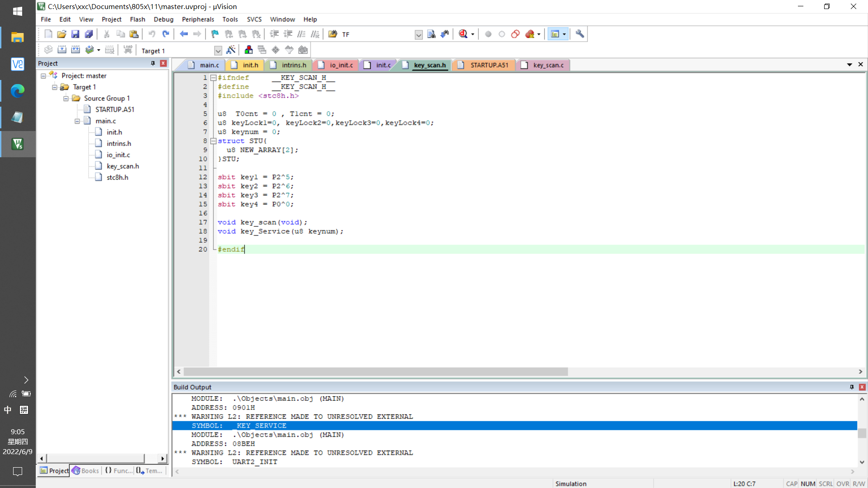Open Configuration with the wrench icon

580,34
